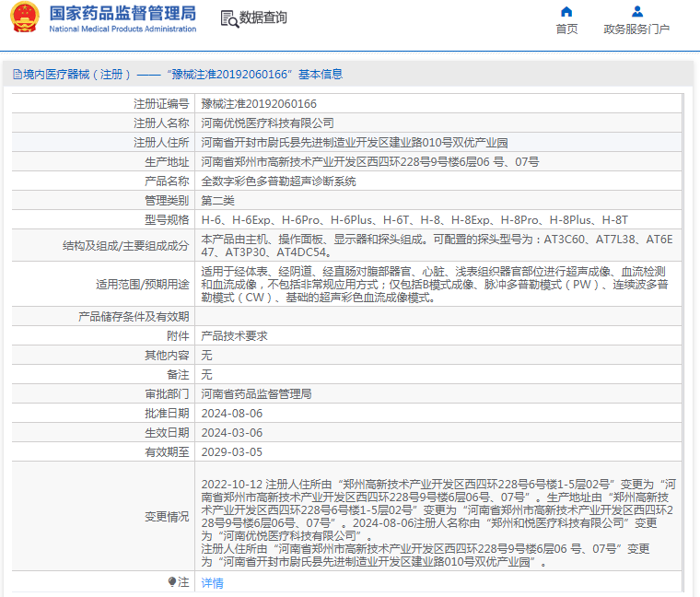Image resolution: width=700 pixels, height=597 pixels.
Task: Click 国家药品监督管理局 title text
Action: coord(122,13)
